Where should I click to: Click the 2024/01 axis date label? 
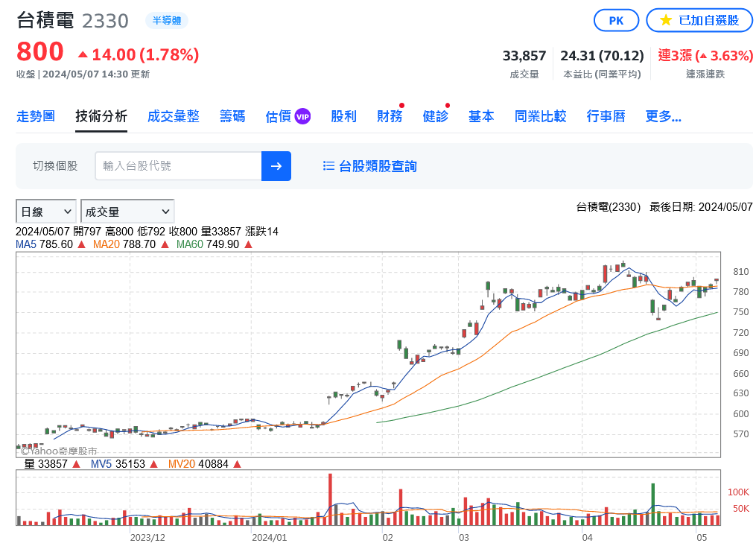tap(269, 537)
